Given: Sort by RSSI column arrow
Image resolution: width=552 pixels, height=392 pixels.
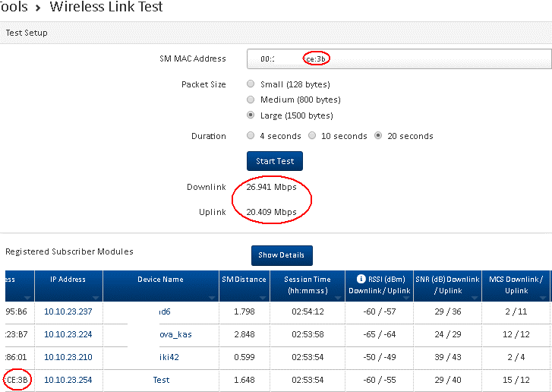Looking at the screenshot, I should [406, 298].
